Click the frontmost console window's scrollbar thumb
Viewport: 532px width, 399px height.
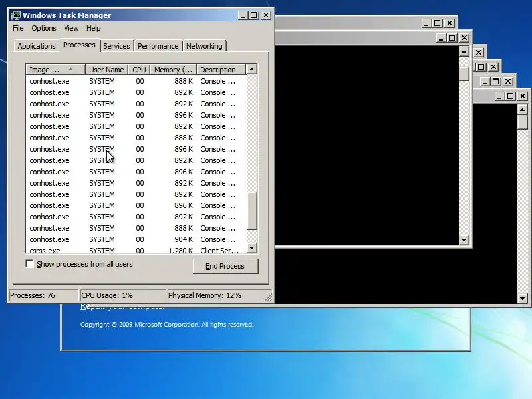[x=523, y=122]
